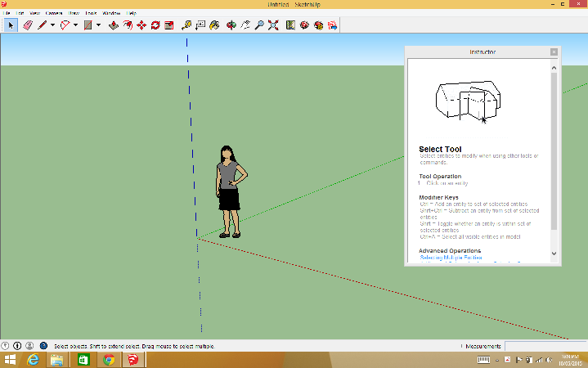Click the Zoom Extents tool
588x368 pixels.
click(273, 25)
